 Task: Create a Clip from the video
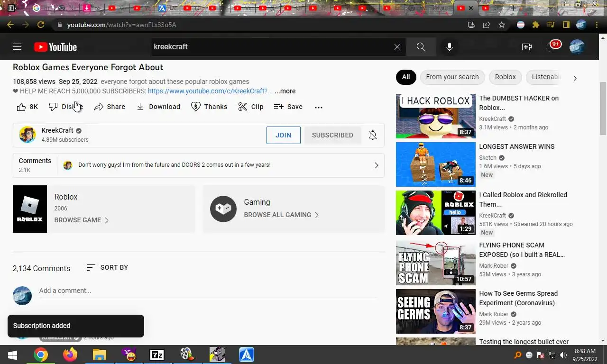251,107
